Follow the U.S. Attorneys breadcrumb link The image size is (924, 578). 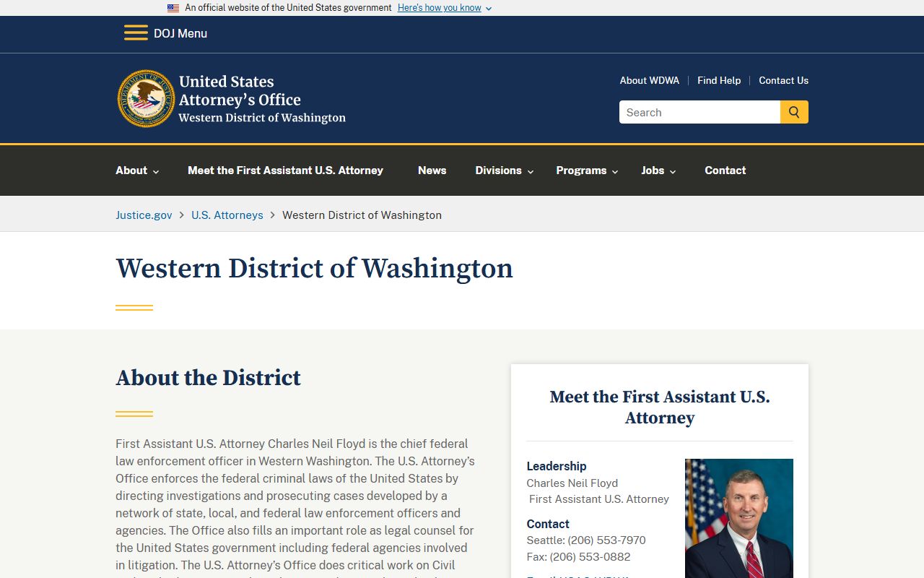coord(227,215)
